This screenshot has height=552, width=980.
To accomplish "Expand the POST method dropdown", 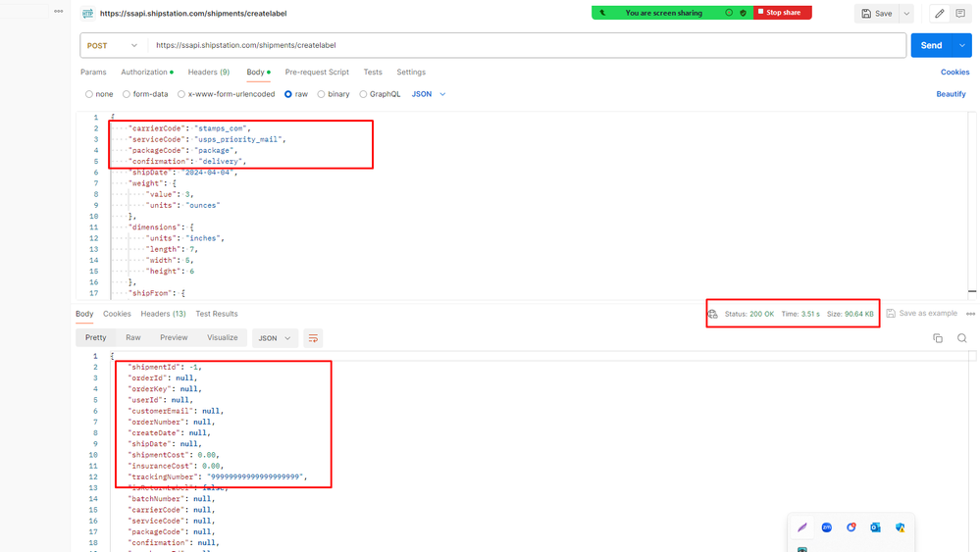I will click(x=112, y=45).
